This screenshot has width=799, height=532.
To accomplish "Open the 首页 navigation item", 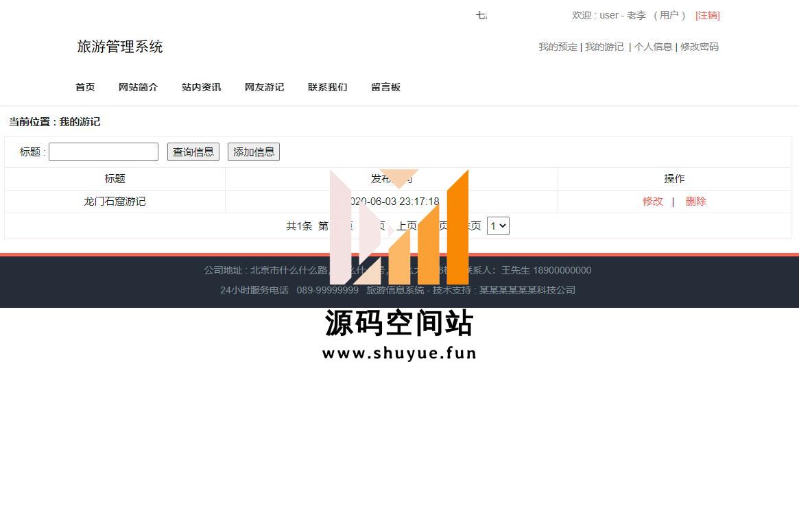I will point(85,87).
